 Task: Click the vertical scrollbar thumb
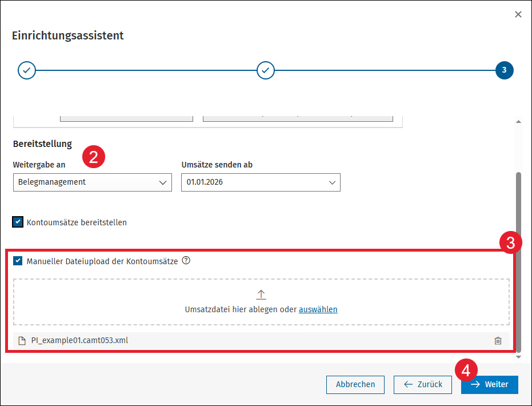(518, 261)
